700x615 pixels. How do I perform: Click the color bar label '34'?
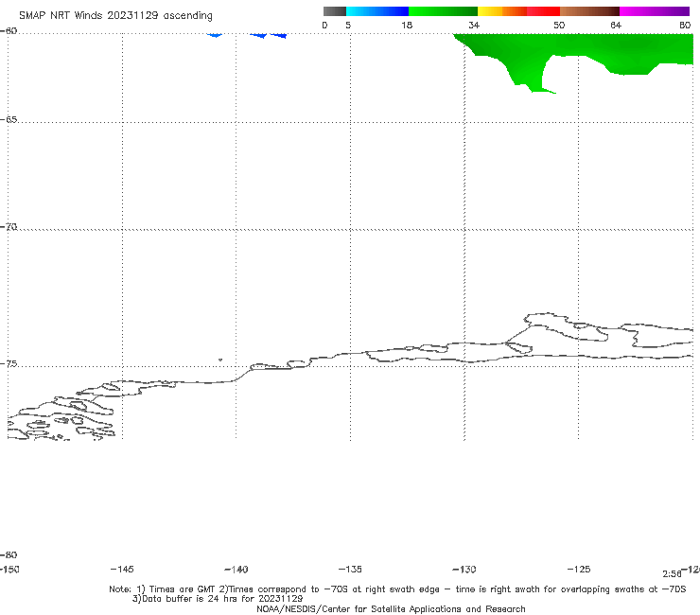tap(474, 25)
